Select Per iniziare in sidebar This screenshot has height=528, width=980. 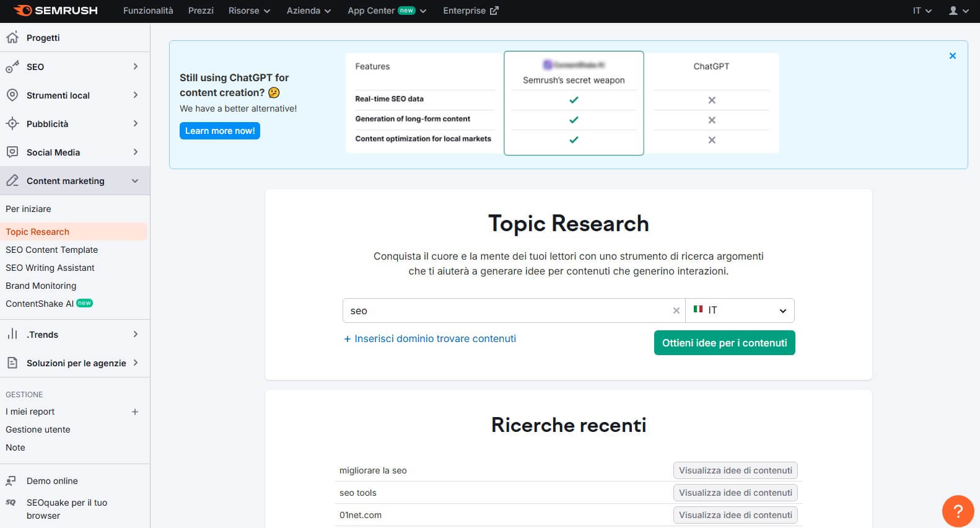(x=28, y=209)
